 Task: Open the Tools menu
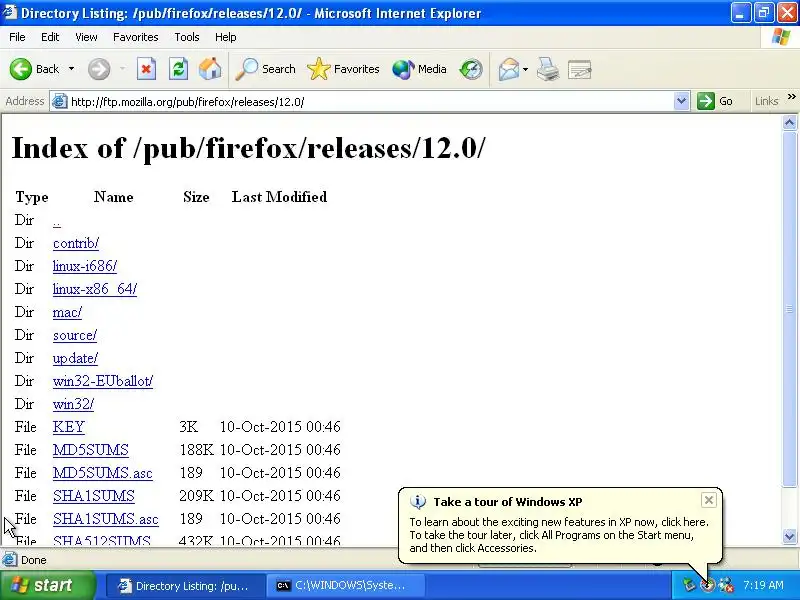[187, 37]
